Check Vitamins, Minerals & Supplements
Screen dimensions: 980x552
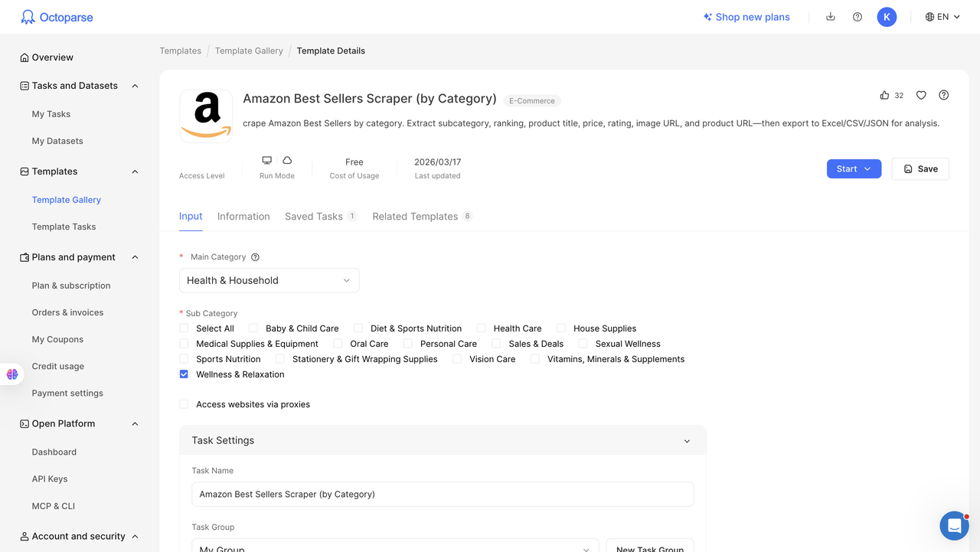point(535,359)
